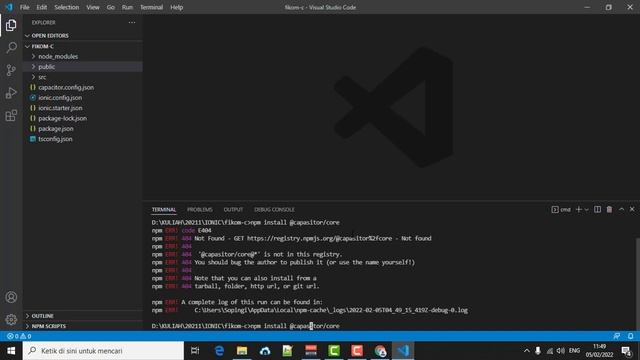Viewport: 640px width, 360px height.
Task: Open the Windows Start menu
Action: [x=11, y=351]
